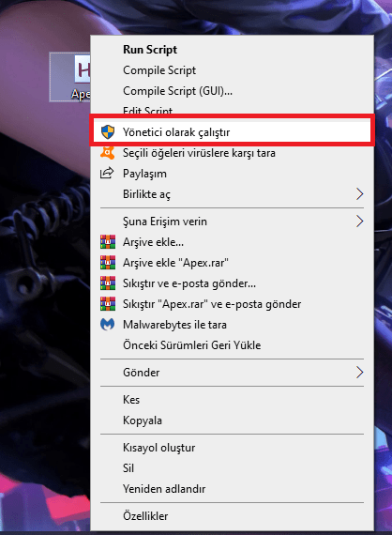
Task: Select Yeniden adlandır
Action: click(x=232, y=489)
